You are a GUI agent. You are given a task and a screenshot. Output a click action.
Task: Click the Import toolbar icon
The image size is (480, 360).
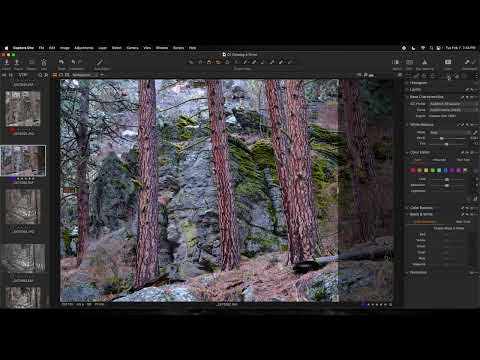coord(6,62)
